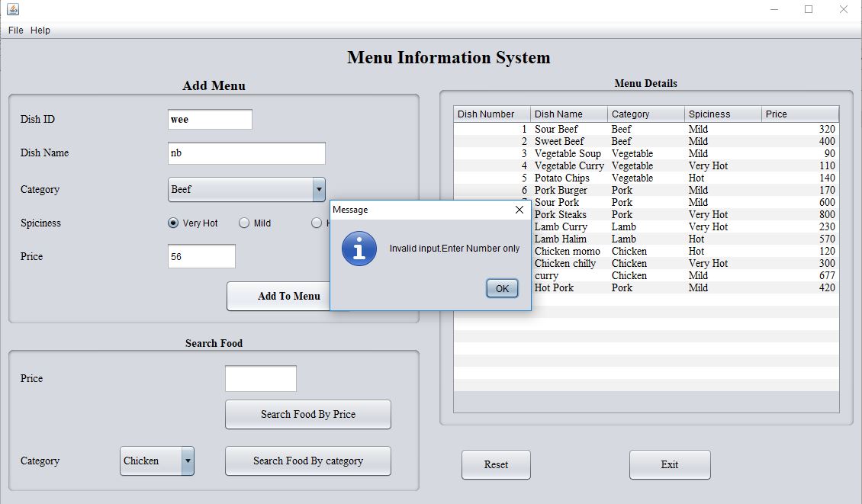Viewport: 862px width, 504px height.
Task: Open the File menu
Action: pyautogui.click(x=14, y=30)
